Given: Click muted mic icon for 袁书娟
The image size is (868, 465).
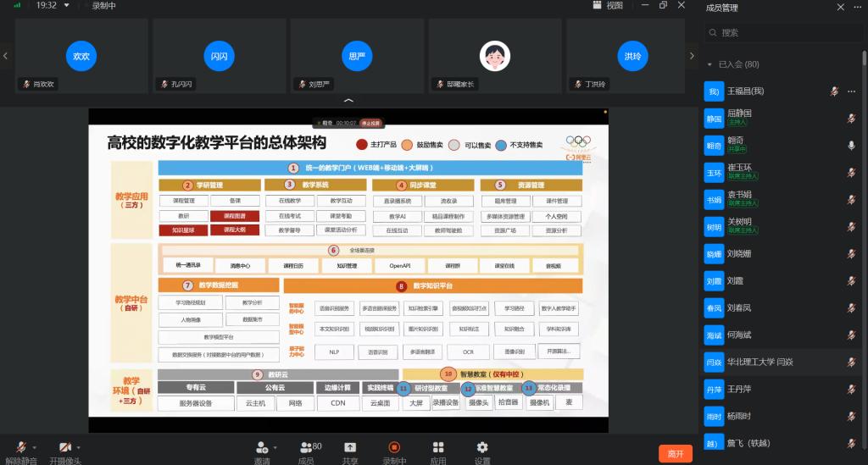Looking at the screenshot, I should tap(851, 200).
